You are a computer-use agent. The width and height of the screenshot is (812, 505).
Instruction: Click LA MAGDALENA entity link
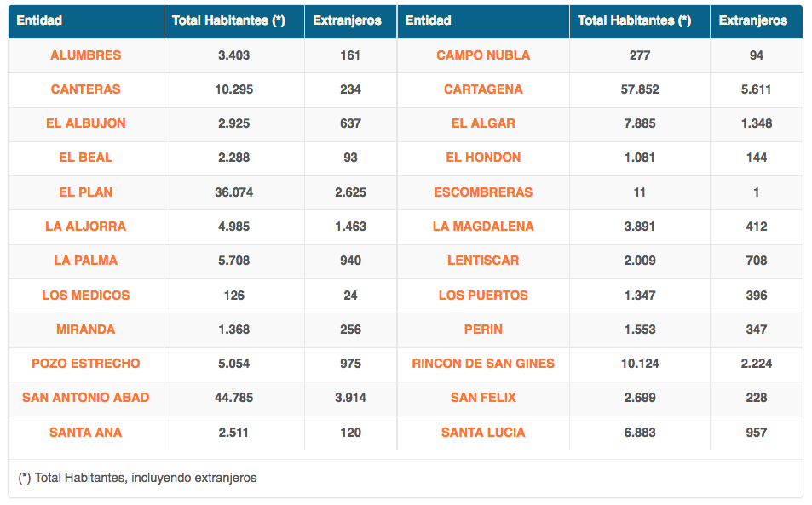[483, 227]
